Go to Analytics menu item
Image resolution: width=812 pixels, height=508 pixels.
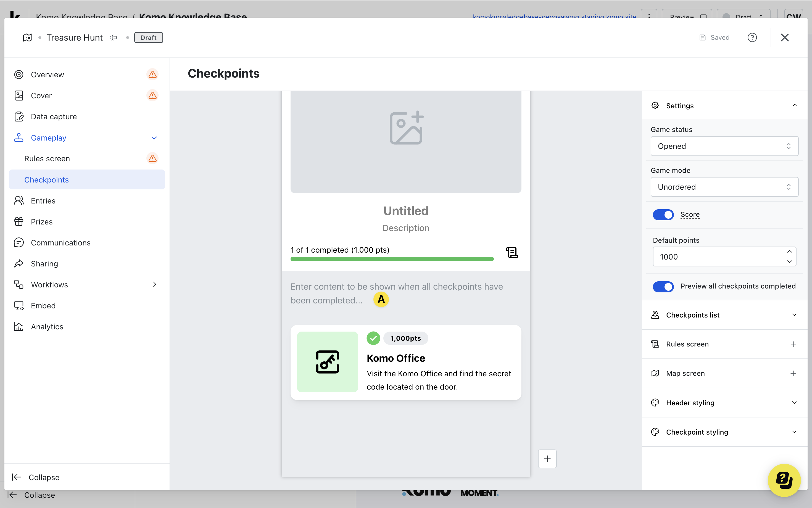coord(47,327)
